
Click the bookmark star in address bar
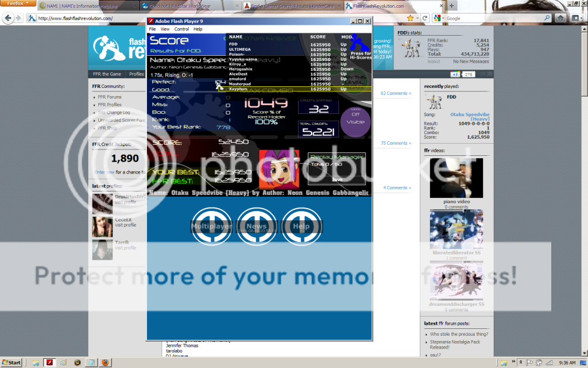point(410,18)
